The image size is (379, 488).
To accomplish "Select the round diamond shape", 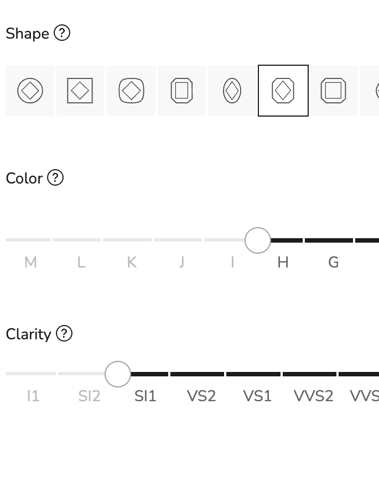I will (x=30, y=91).
